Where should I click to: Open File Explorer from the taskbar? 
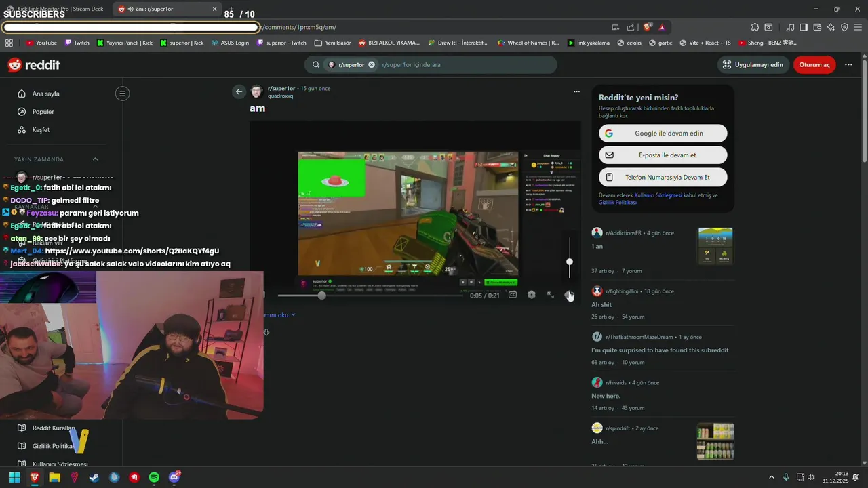point(54,477)
